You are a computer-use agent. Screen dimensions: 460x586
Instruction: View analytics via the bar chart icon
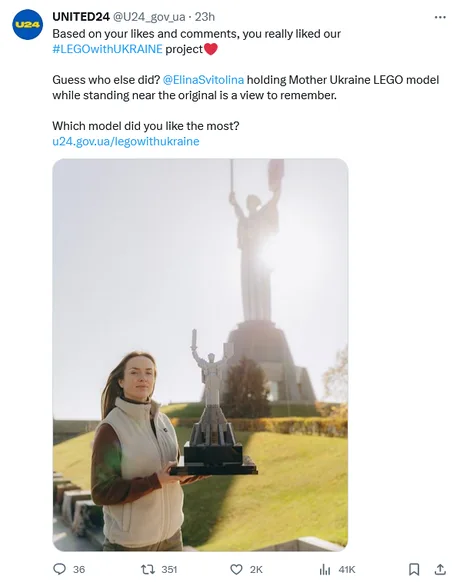click(325, 569)
